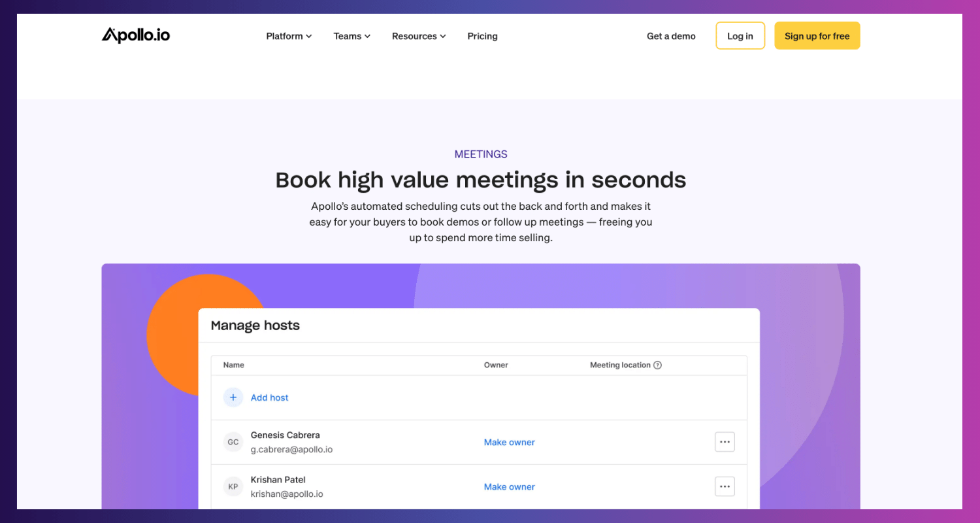Click the GC avatar for Genesis Cabrera

[x=233, y=442]
